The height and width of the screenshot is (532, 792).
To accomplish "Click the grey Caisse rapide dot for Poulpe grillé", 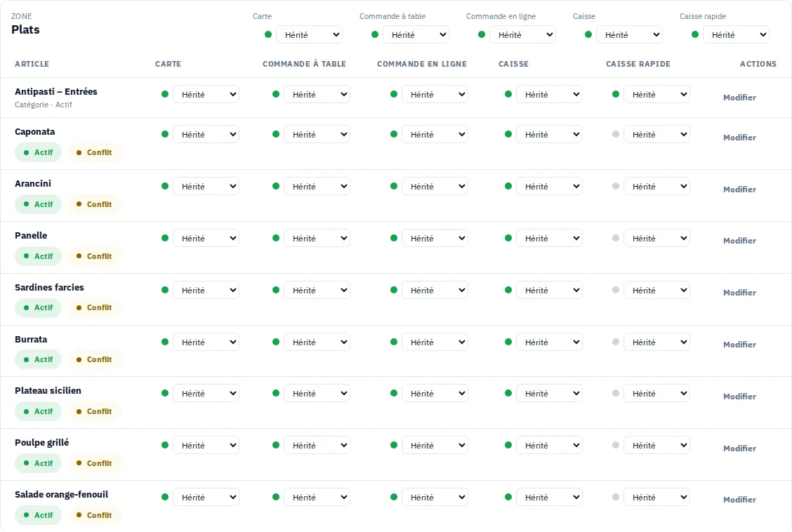I will [615, 445].
